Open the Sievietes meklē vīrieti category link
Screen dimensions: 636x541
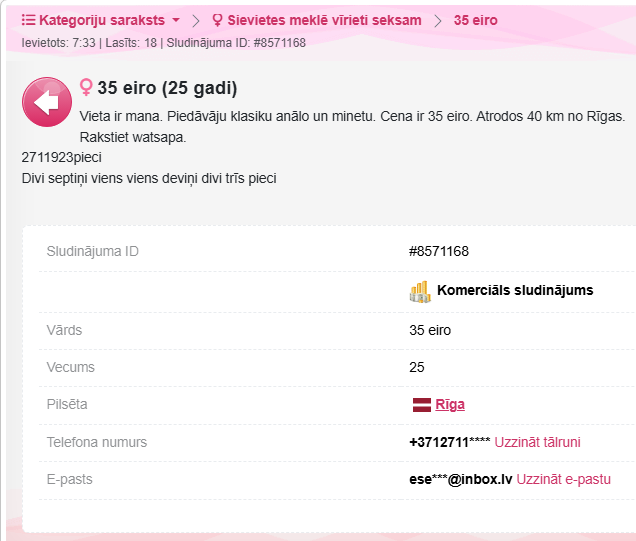324,20
